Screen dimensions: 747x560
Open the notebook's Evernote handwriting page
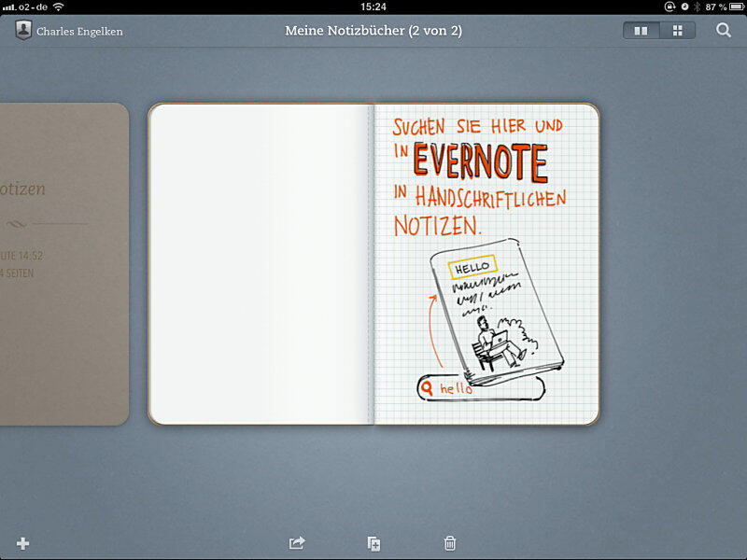click(x=486, y=264)
